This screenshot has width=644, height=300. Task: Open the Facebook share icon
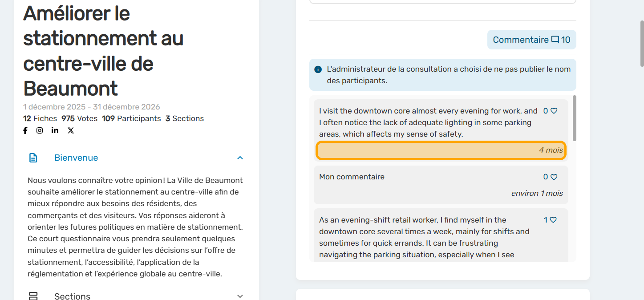pyautogui.click(x=25, y=130)
